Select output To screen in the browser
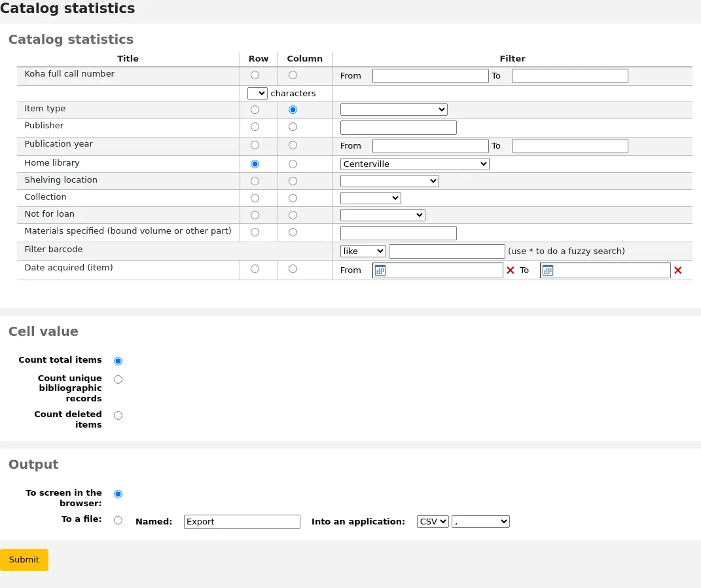Viewport: 701px width, 588px height. tap(118, 494)
